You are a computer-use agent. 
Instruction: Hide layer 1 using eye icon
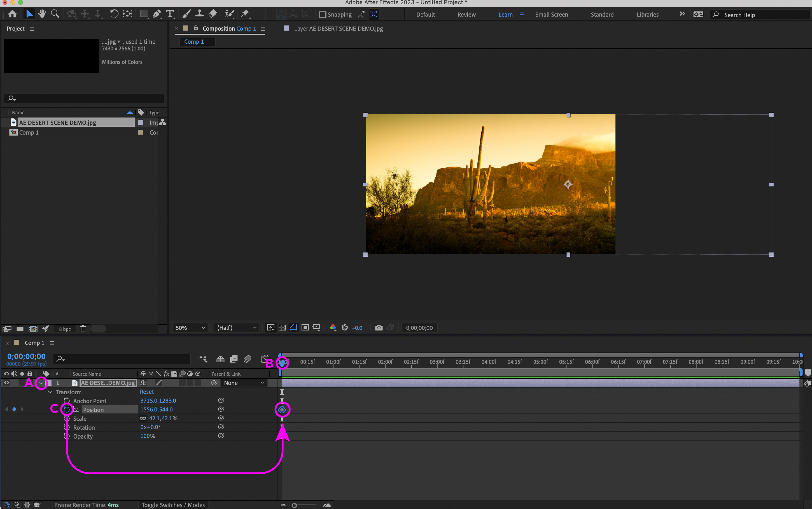6,383
